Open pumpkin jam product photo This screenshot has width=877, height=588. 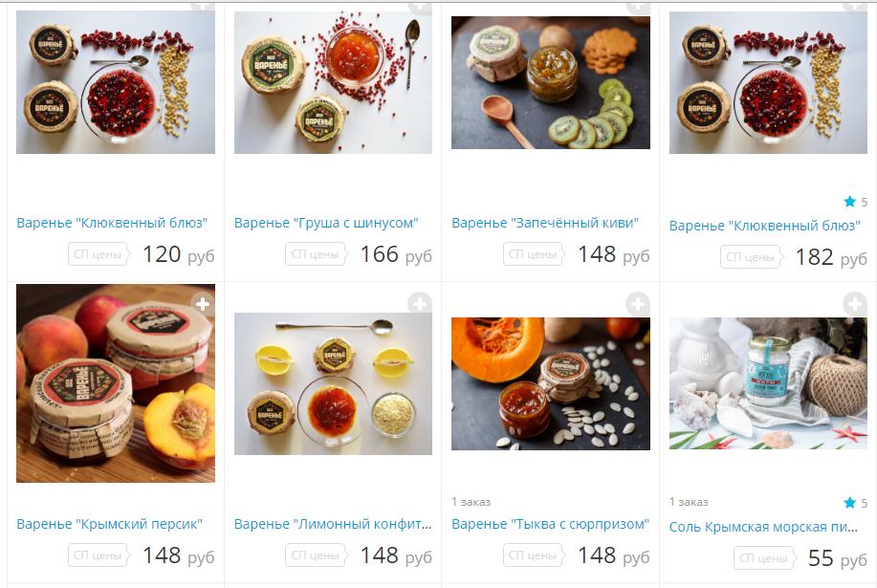coord(551,384)
